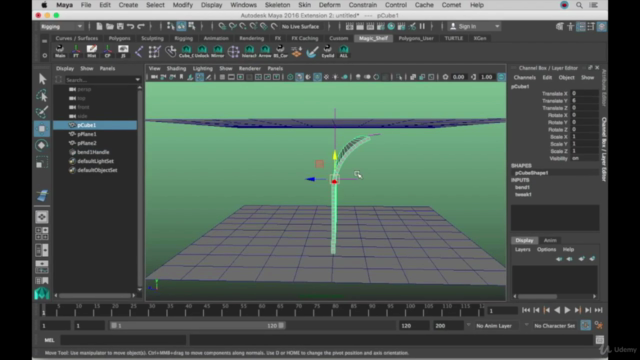Click the FT shelf button

point(76,51)
